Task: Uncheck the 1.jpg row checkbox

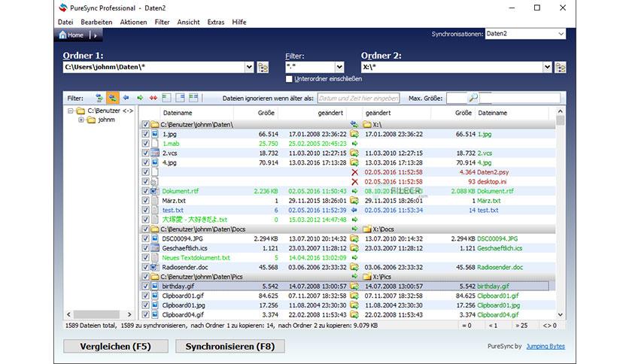Action: [145, 134]
